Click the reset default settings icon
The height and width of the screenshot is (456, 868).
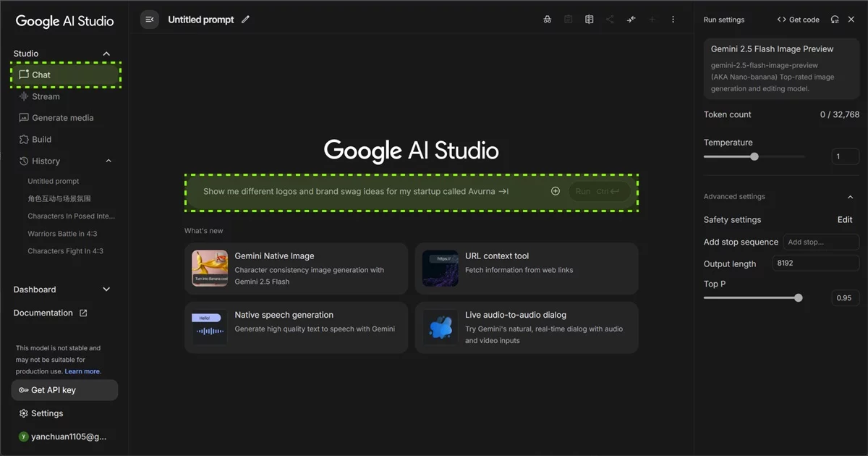point(835,20)
